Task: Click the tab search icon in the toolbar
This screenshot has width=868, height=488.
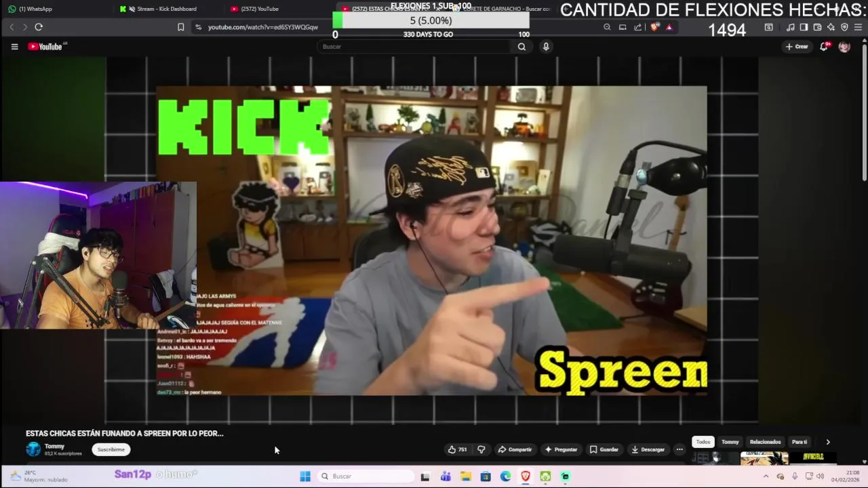Action: tap(768, 27)
